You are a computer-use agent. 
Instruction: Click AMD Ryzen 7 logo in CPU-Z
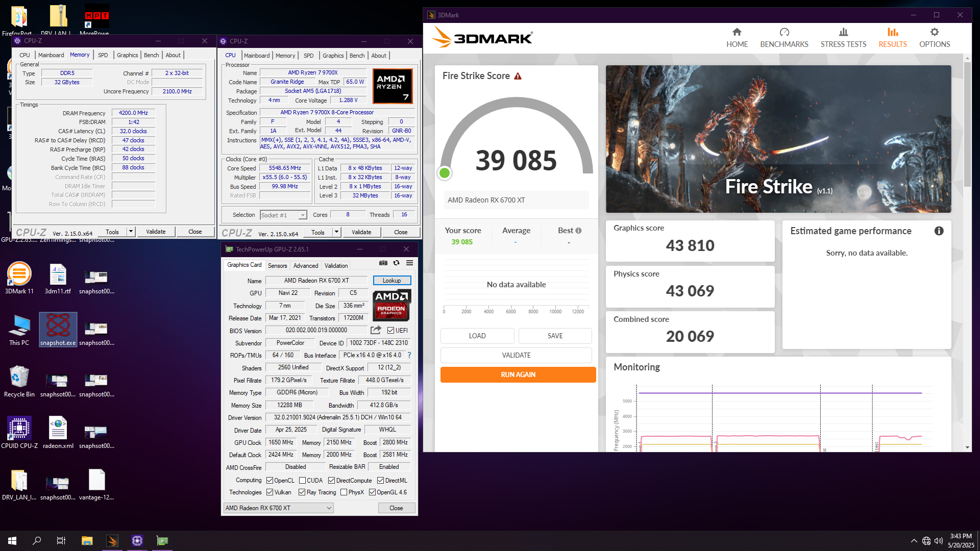click(x=392, y=86)
